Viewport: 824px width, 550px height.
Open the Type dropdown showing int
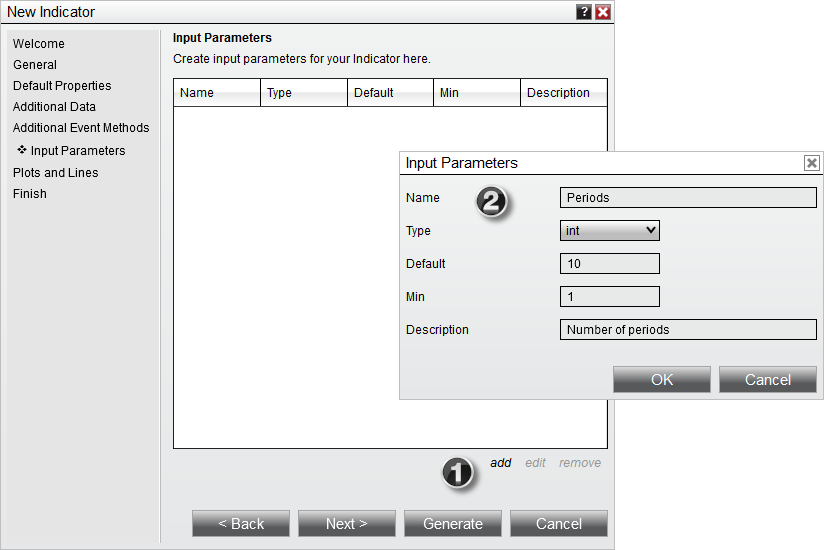coord(609,231)
